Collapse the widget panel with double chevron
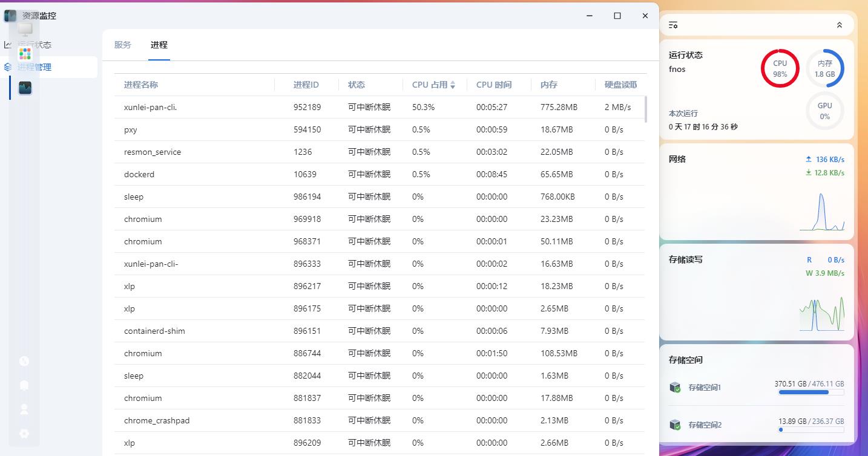Image resolution: width=868 pixels, height=456 pixels. coord(839,25)
